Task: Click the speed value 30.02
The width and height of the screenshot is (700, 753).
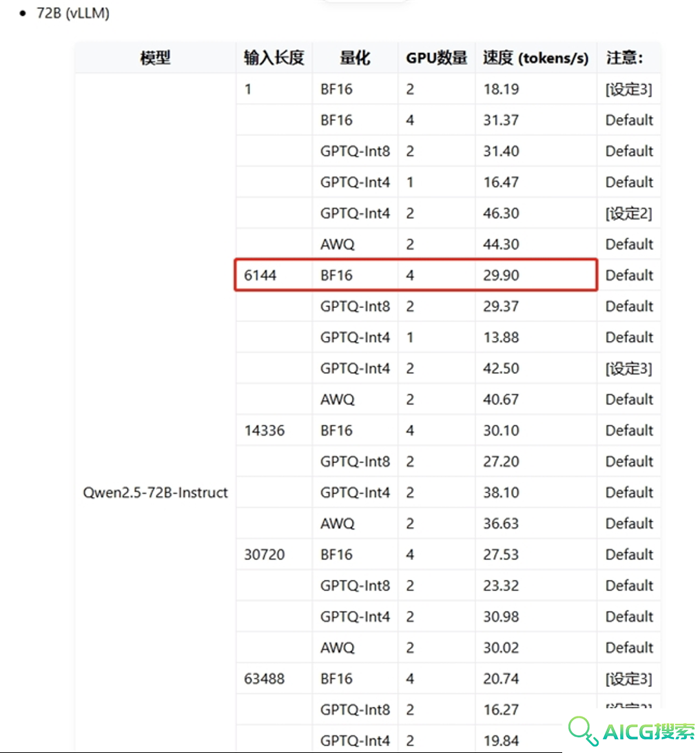Action: (x=501, y=648)
